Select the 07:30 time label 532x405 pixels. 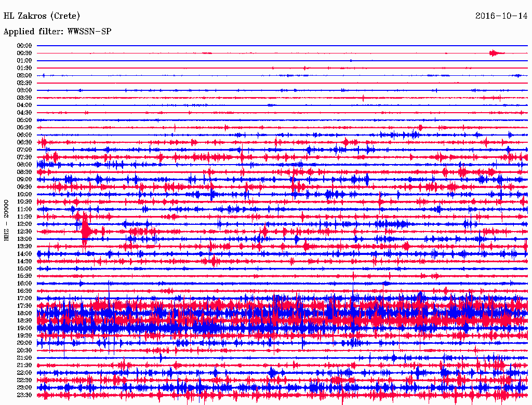[x=24, y=157]
